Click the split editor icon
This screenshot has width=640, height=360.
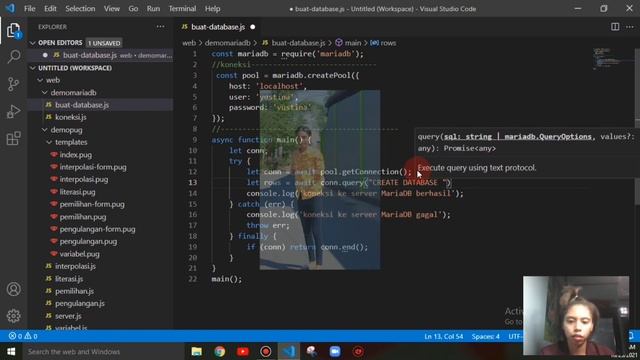615,27
